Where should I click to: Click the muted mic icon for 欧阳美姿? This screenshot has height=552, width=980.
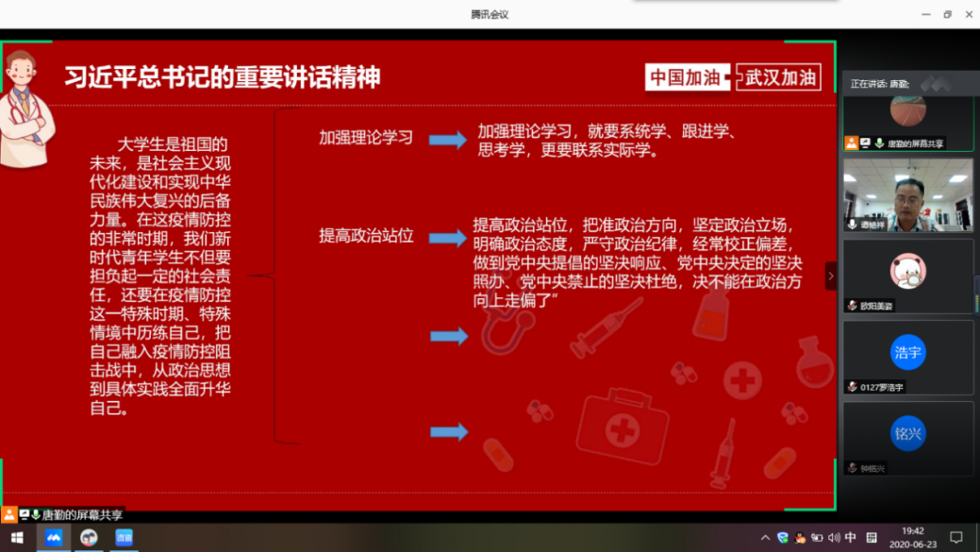pos(853,306)
